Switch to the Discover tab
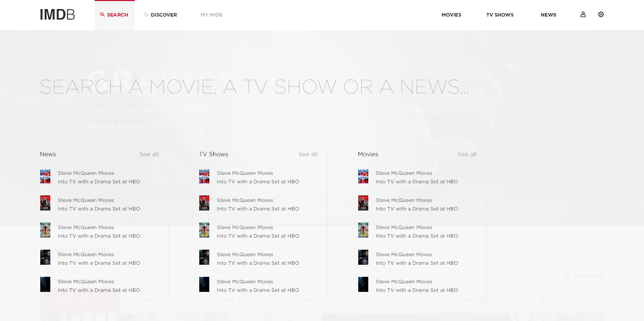Image resolution: width=644 pixels, height=321 pixels. coord(160,15)
